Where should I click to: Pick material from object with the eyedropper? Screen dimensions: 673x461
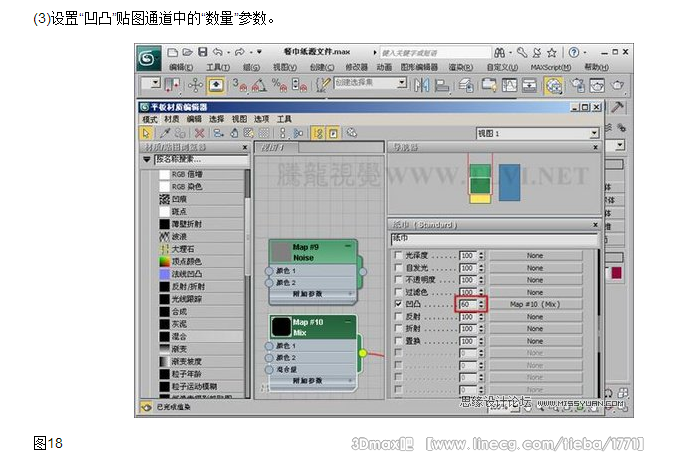tap(165, 133)
